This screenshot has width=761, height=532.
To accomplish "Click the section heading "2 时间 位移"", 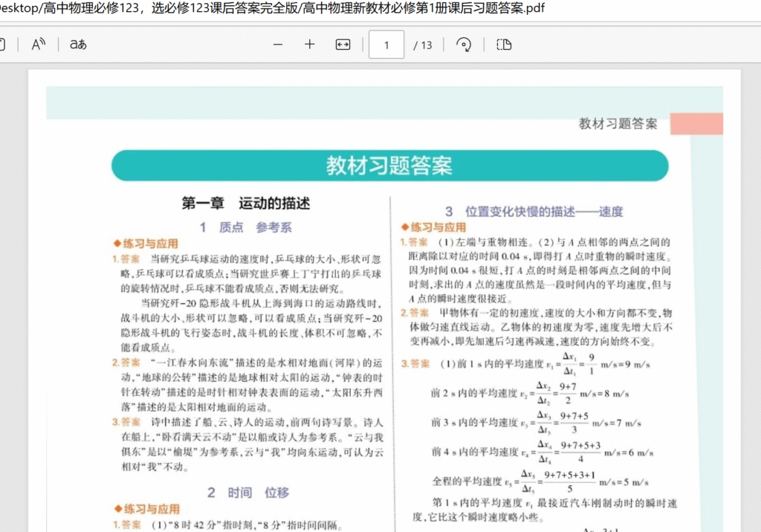I will point(248,493).
